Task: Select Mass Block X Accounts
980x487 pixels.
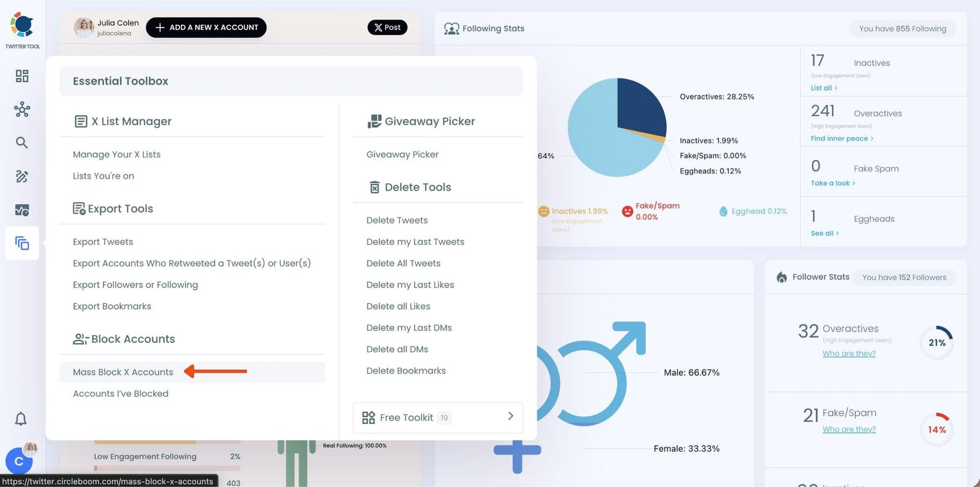Action: coord(192,372)
